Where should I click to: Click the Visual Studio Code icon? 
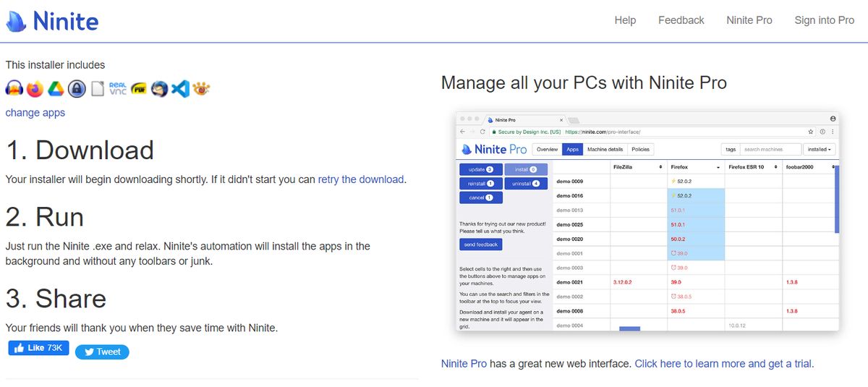[x=181, y=89]
